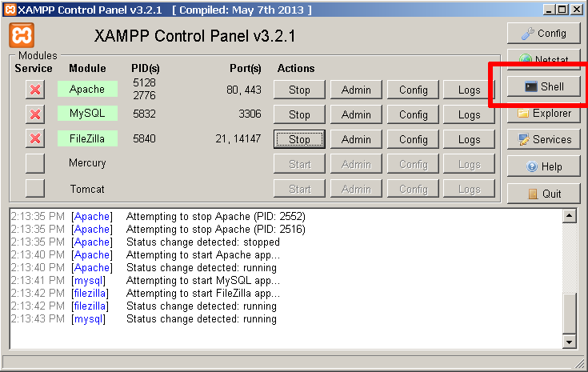Enable the Tomcat service checkbox
The width and height of the screenshot is (588, 372).
click(x=35, y=189)
